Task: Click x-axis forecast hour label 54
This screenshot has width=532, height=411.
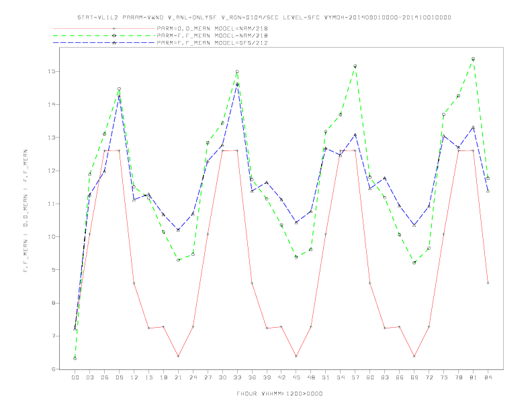Action: click(341, 377)
